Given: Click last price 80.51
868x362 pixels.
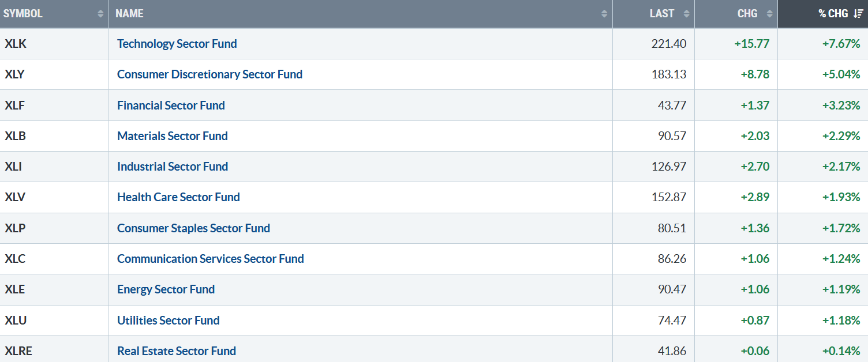Looking at the screenshot, I should pos(672,228).
